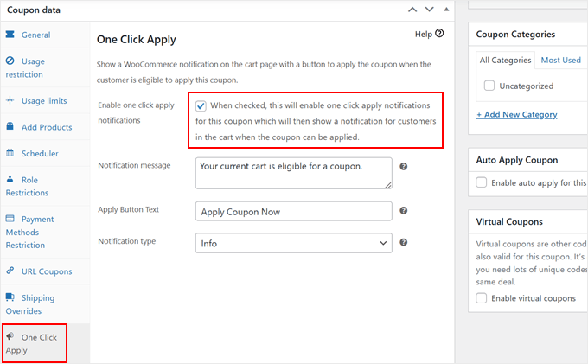Click inside the Notification message textarea
The height and width of the screenshot is (364, 588).
pos(294,173)
